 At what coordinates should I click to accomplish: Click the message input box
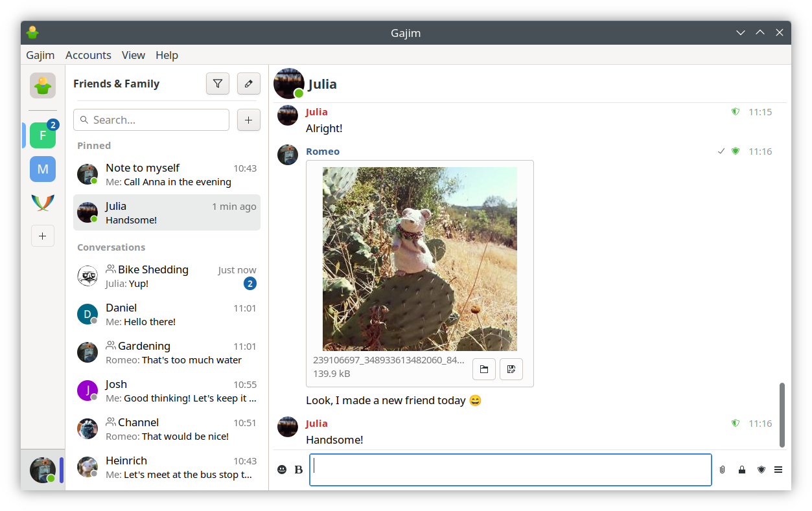511,470
